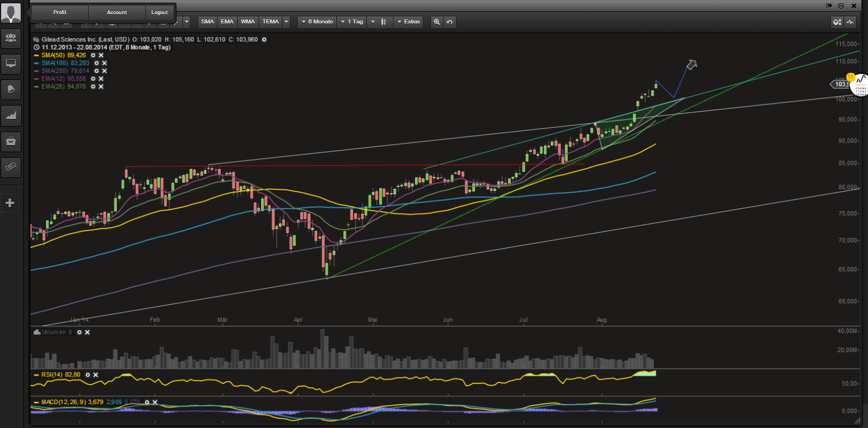Screen dimensions: 868x428
Task: Expand the Extras dropdown menu
Action: 409,22
